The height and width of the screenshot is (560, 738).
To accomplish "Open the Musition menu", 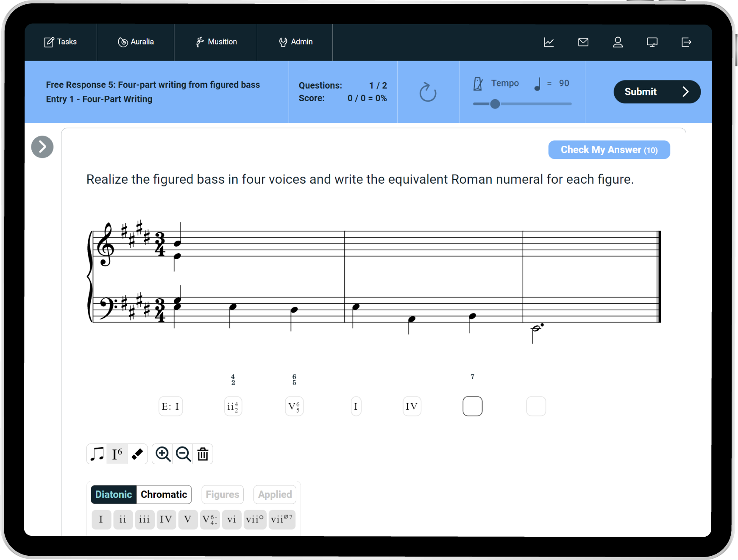I will click(216, 42).
